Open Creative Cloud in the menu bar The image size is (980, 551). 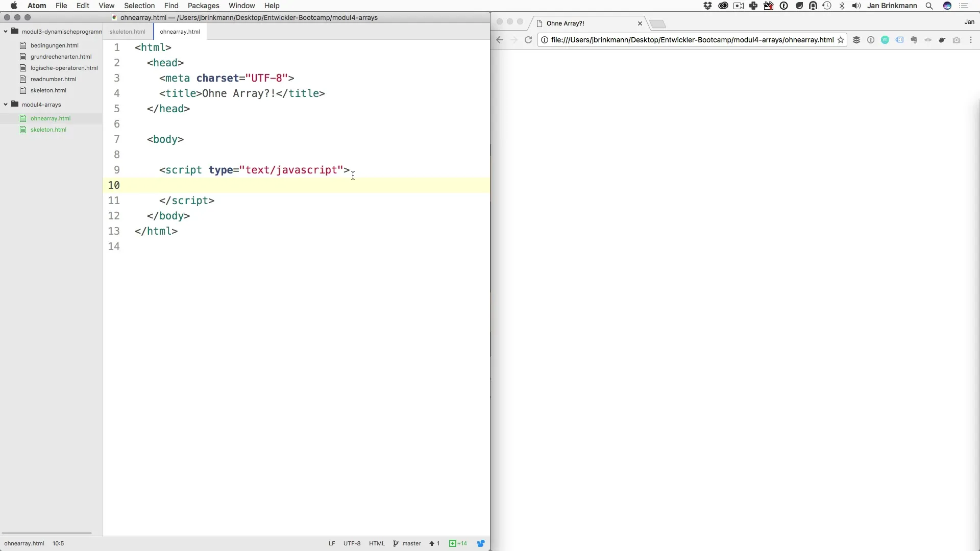[723, 6]
